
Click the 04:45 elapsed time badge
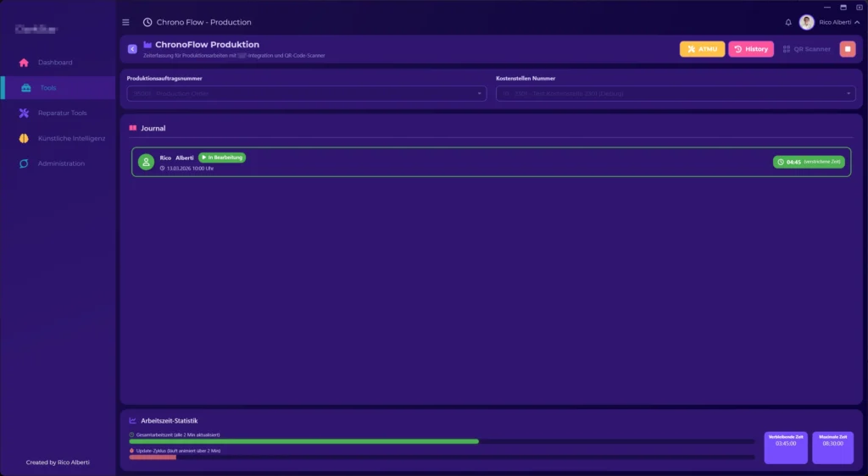tap(809, 162)
